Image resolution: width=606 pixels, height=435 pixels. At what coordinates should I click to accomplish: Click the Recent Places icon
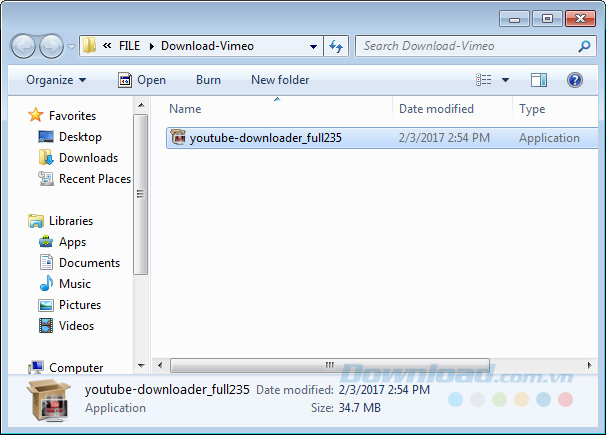pyautogui.click(x=46, y=179)
